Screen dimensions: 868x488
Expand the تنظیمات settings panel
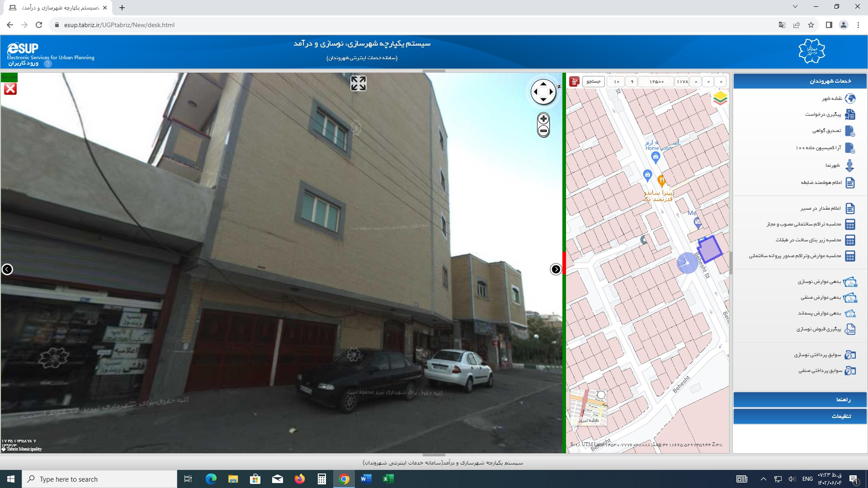(799, 416)
